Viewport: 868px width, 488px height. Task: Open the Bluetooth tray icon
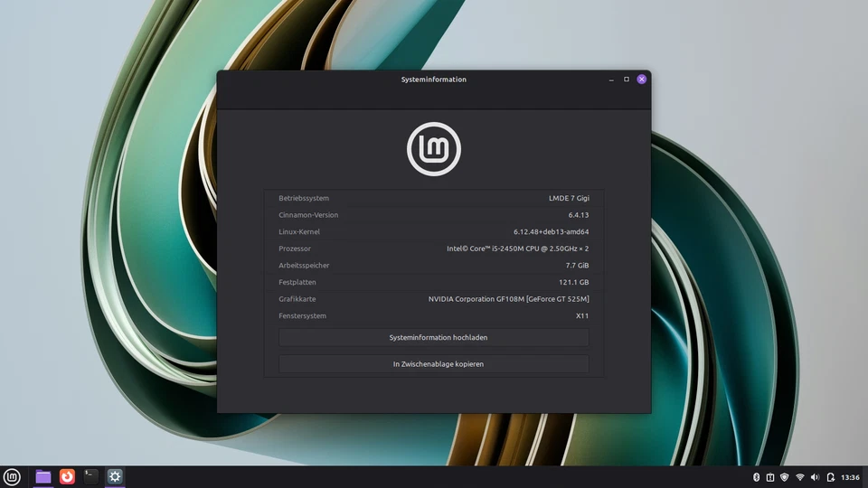pos(756,477)
